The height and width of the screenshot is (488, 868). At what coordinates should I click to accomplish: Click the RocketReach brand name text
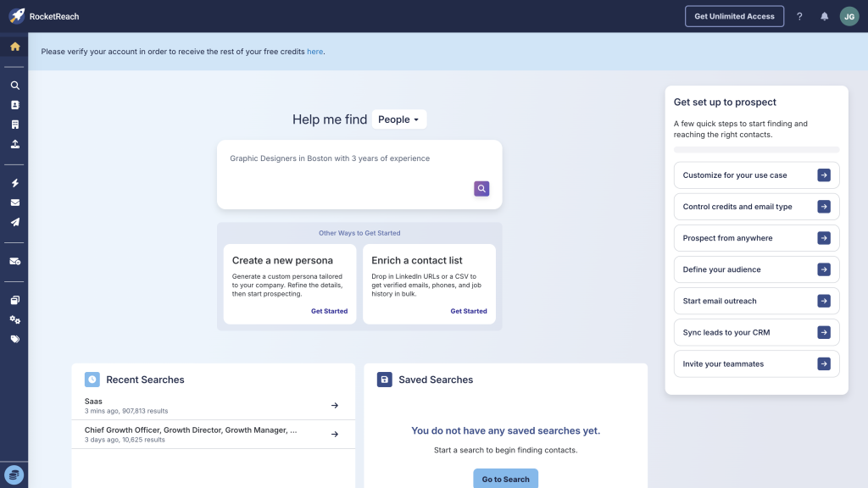(54, 17)
